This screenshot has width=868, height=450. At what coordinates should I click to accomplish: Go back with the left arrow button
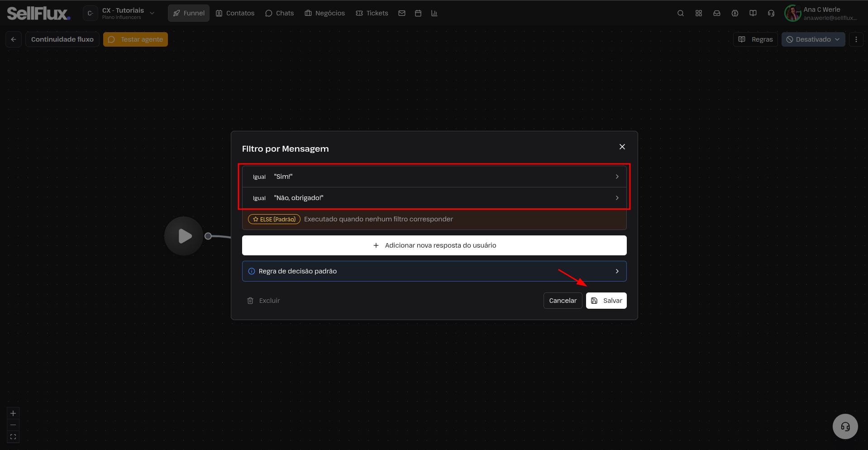[x=14, y=39]
